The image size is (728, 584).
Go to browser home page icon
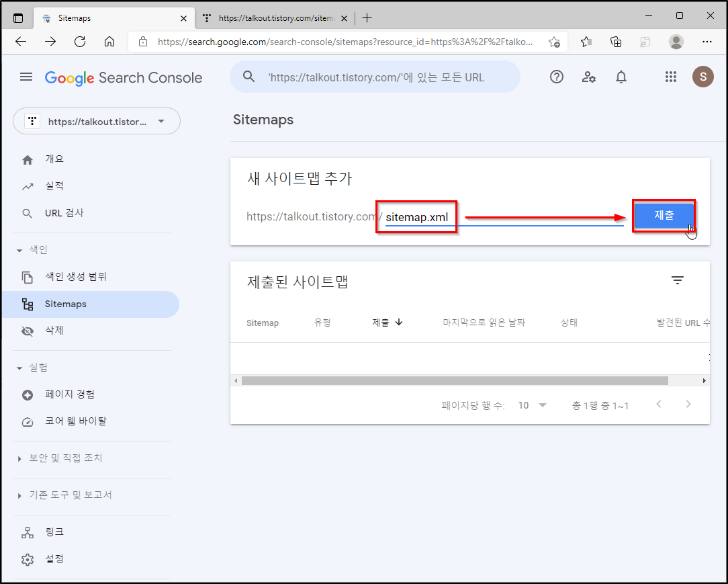pyautogui.click(x=109, y=42)
